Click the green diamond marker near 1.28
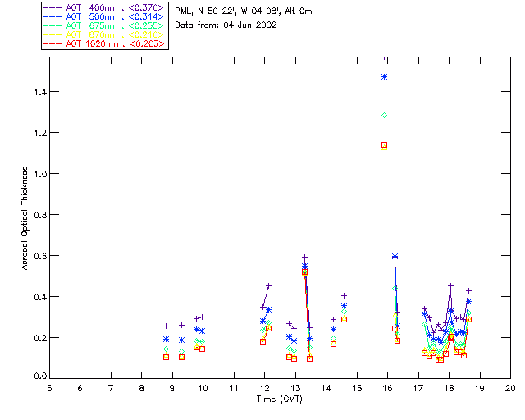Viewport: 525px width, 420px height. (385, 115)
